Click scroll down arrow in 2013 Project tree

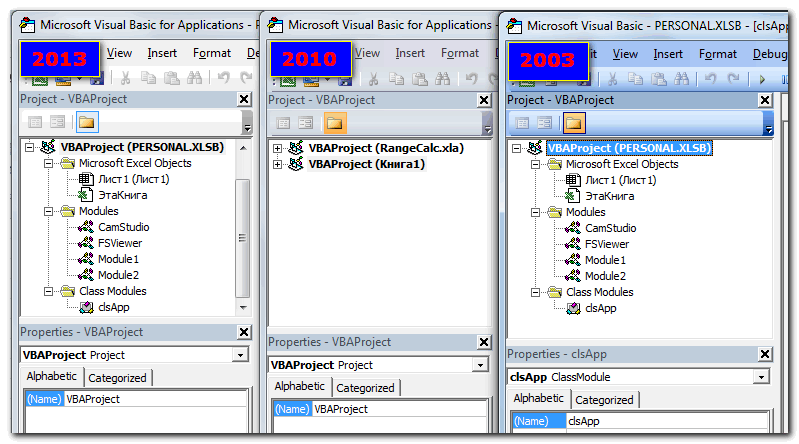point(243,307)
